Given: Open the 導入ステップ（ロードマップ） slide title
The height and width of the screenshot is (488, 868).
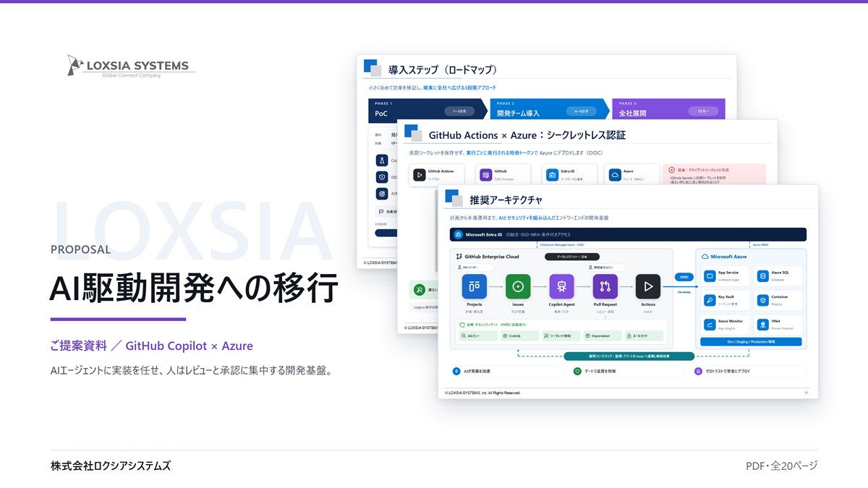Looking at the screenshot, I should [x=443, y=70].
